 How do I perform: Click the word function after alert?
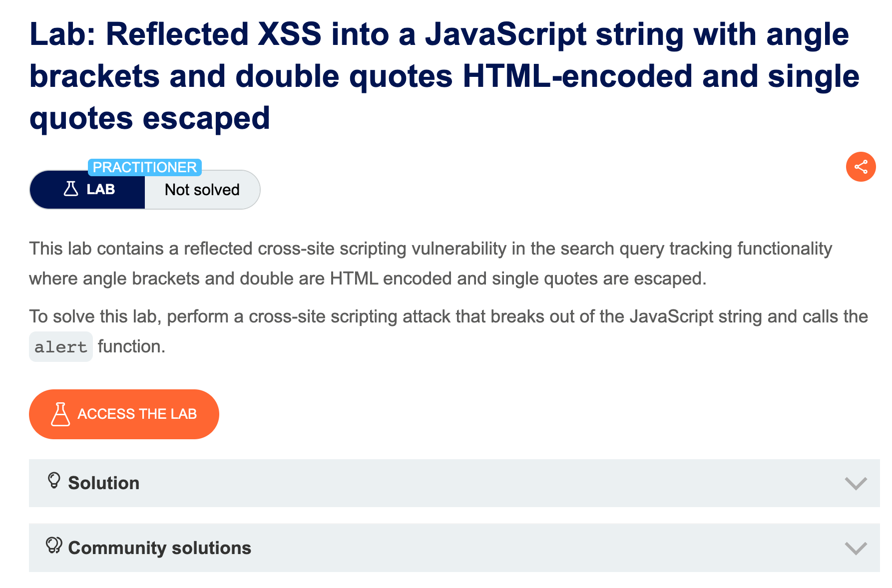tap(131, 346)
